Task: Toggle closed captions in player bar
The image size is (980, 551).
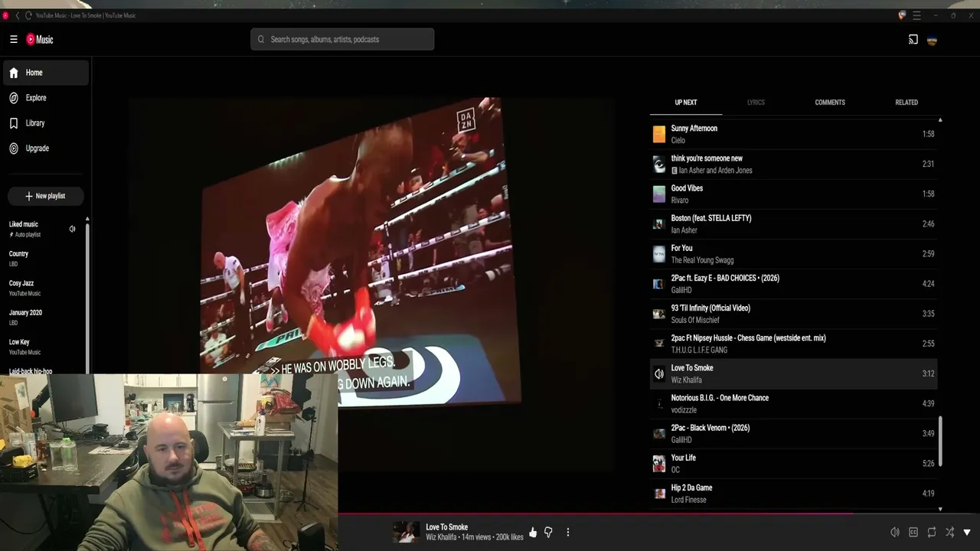Action: click(913, 533)
